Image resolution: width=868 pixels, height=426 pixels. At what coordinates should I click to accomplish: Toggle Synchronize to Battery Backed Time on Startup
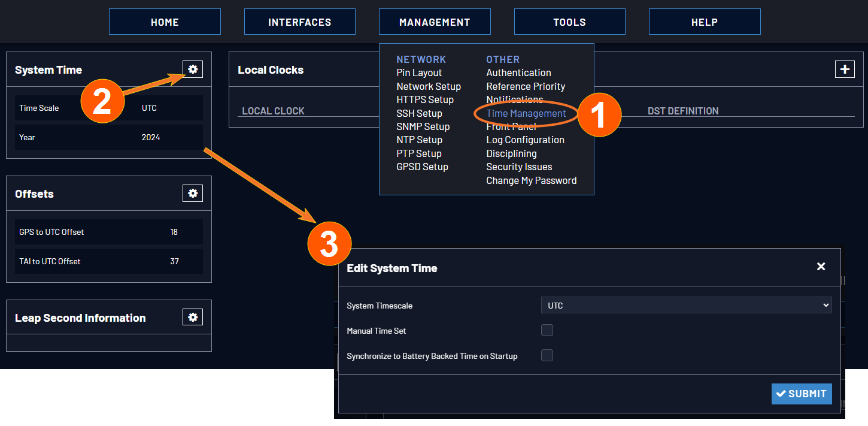(547, 356)
